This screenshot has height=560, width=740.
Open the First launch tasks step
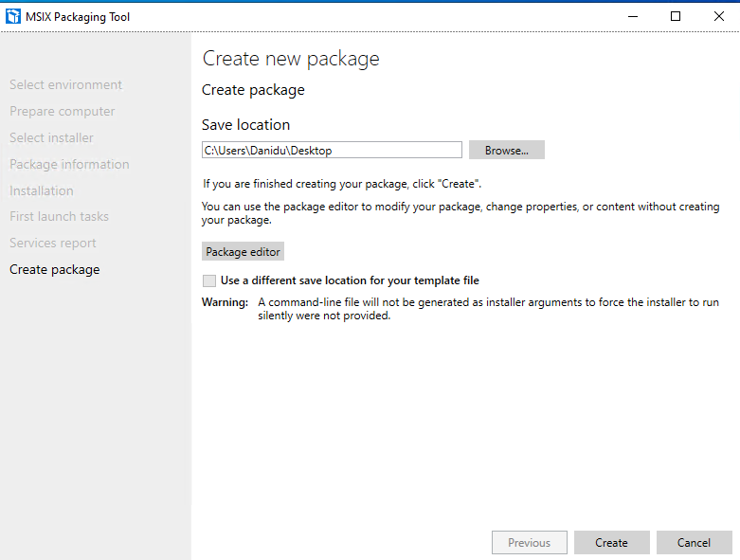click(x=59, y=217)
